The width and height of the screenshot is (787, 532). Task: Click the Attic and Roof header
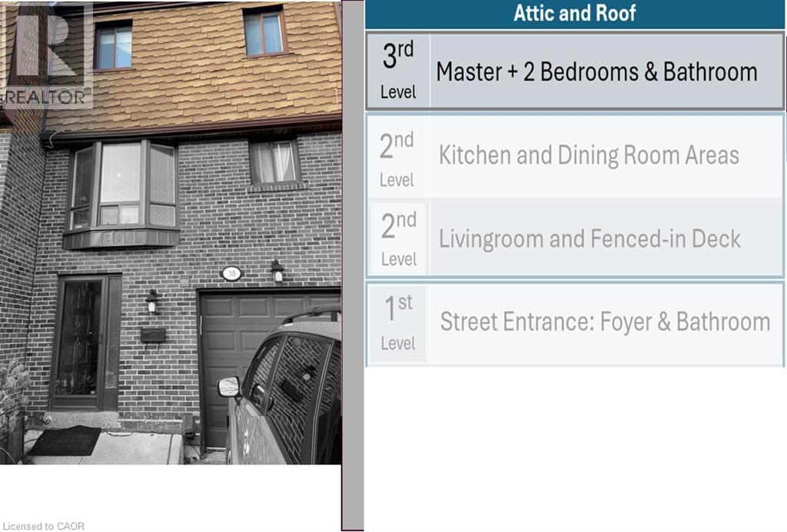[575, 14]
